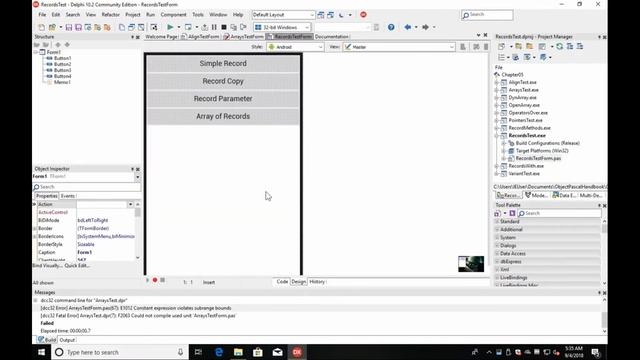Open the Master View dropdown
Image resolution: width=640 pixels, height=360 pixels.
(451, 47)
